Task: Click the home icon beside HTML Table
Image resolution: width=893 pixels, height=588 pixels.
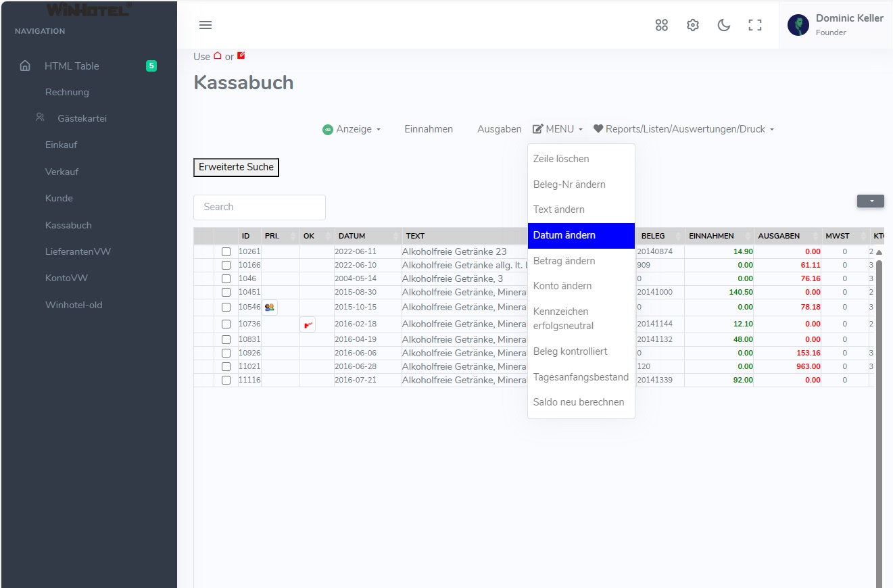Action: (25, 66)
